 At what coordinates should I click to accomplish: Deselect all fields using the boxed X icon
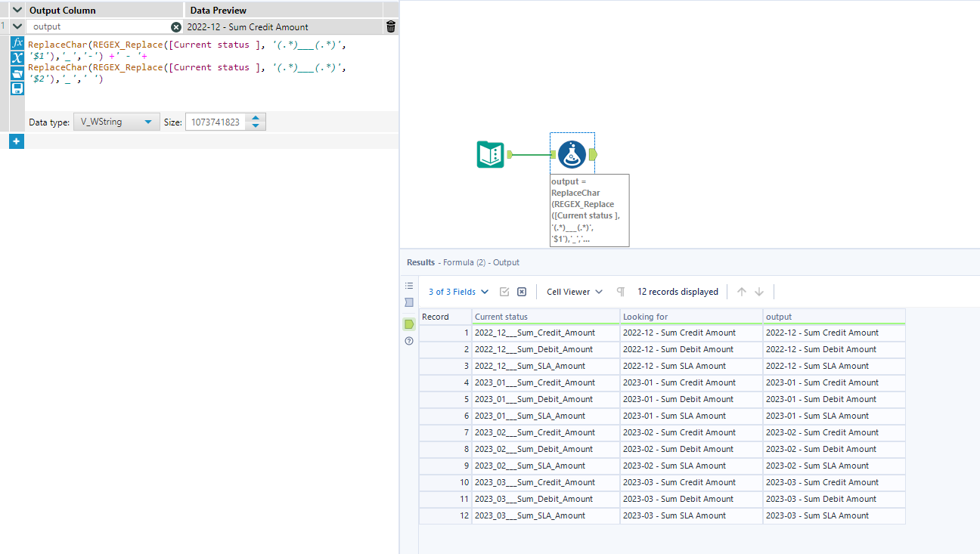click(521, 291)
